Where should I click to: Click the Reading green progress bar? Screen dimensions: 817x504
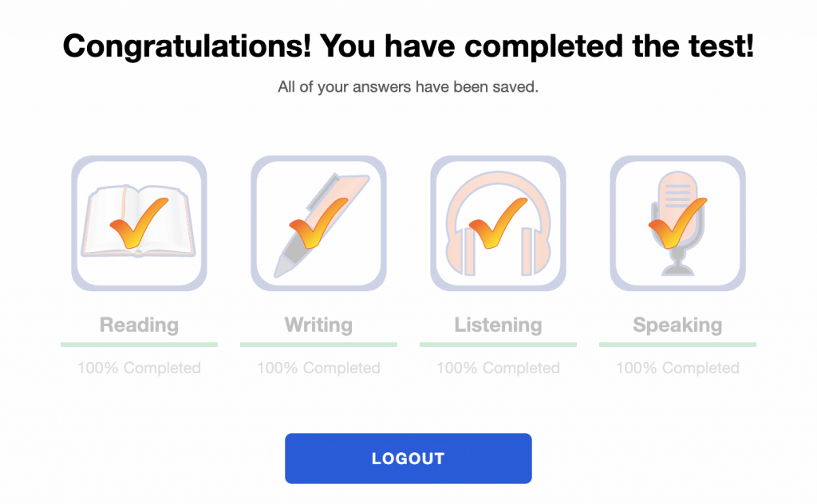pos(139,345)
